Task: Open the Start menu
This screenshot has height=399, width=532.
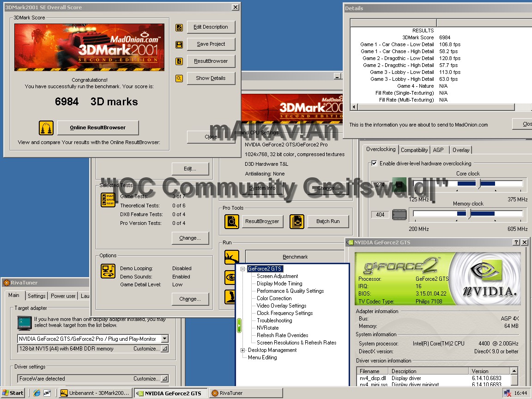Action: 13,393
